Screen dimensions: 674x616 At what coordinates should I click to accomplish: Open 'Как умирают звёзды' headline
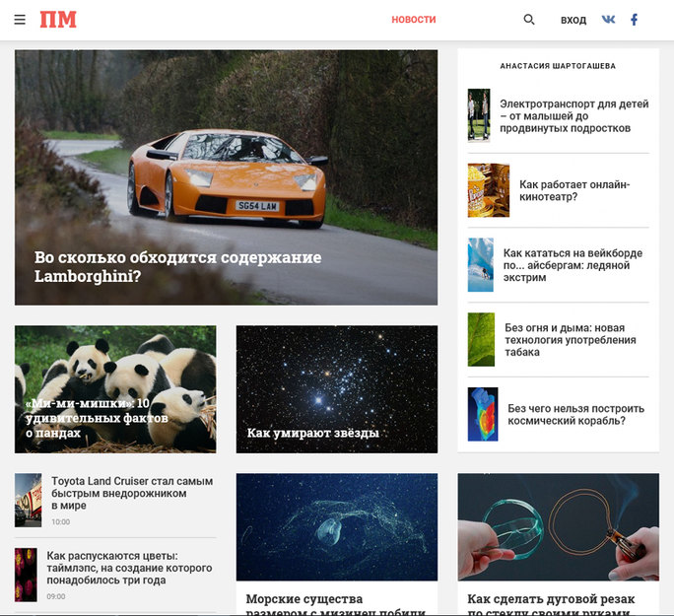click(313, 433)
